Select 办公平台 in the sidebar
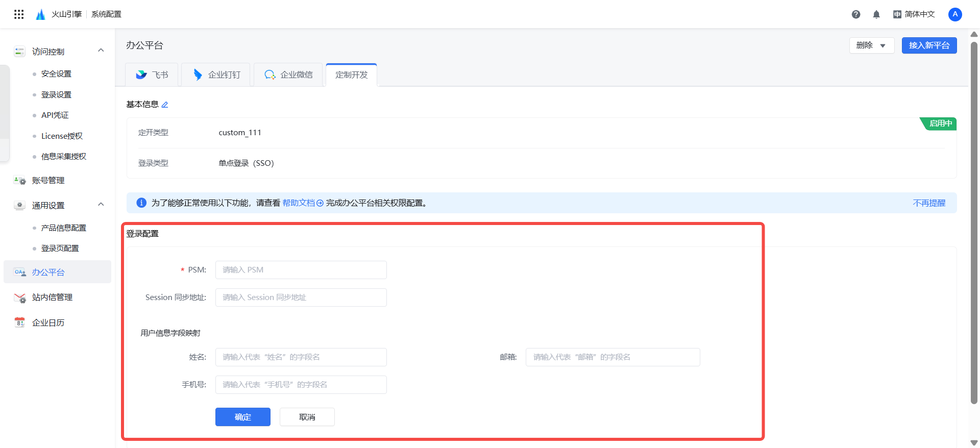The image size is (980, 448). click(57, 272)
